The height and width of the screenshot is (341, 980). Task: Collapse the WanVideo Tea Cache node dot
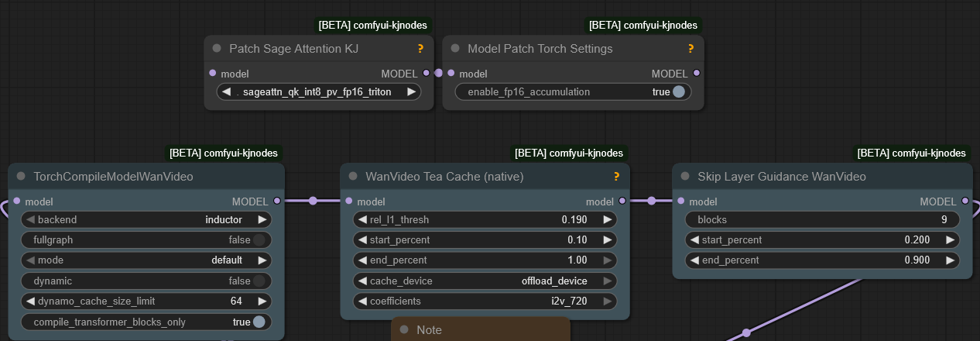(x=353, y=176)
